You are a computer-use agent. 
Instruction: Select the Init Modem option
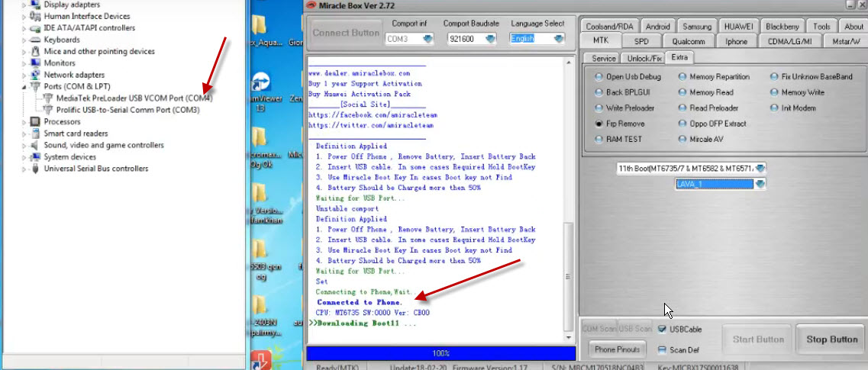coord(774,108)
